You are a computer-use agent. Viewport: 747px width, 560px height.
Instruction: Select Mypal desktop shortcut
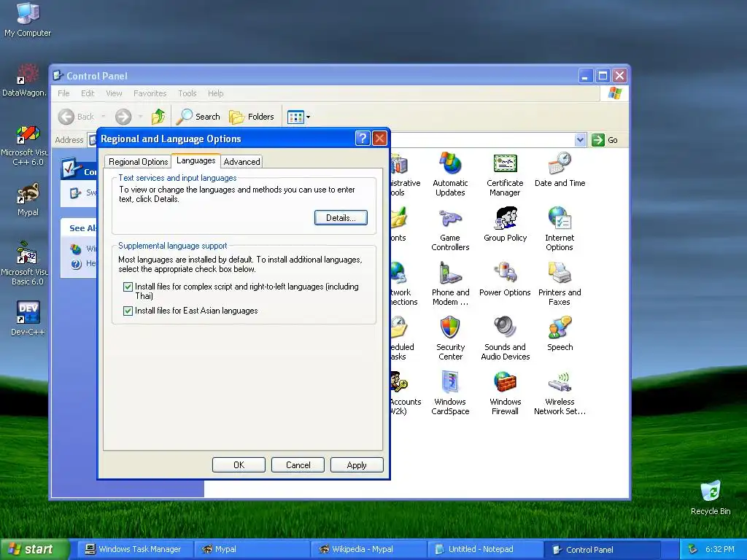pyautogui.click(x=28, y=200)
